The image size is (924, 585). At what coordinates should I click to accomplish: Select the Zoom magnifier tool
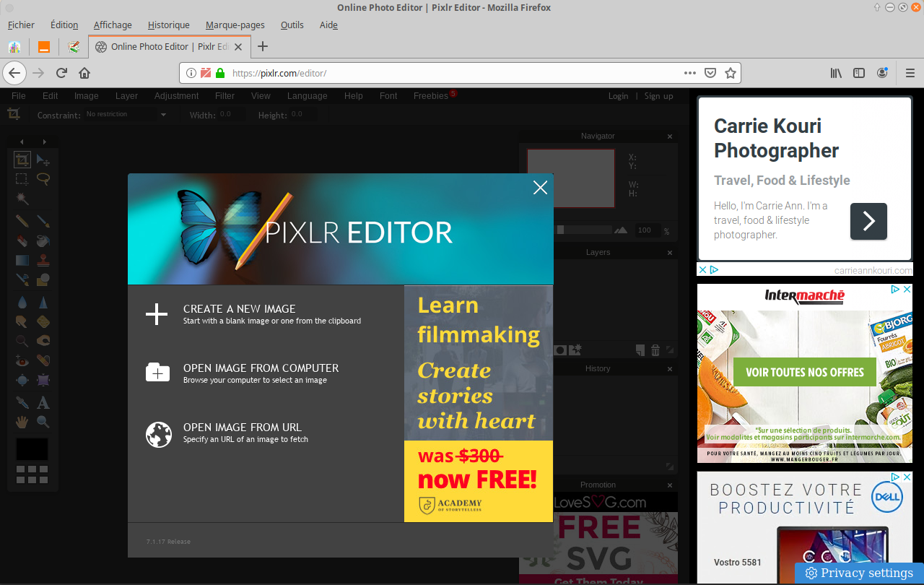click(43, 422)
